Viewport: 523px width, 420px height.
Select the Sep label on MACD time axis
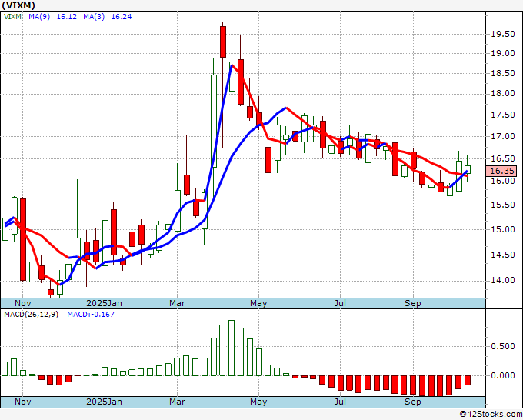click(413, 402)
